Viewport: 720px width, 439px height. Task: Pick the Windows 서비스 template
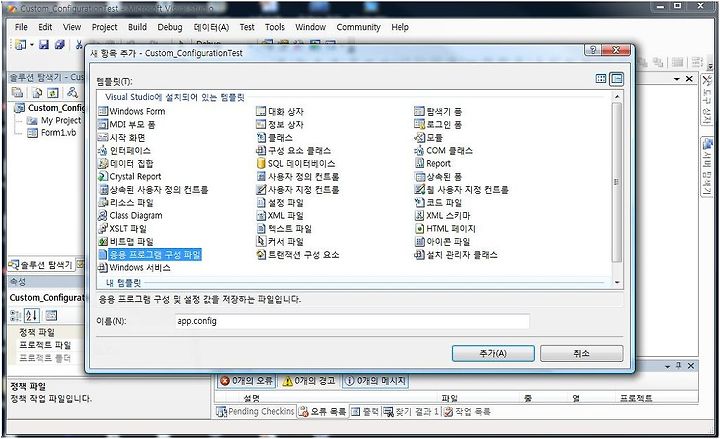coord(134,267)
